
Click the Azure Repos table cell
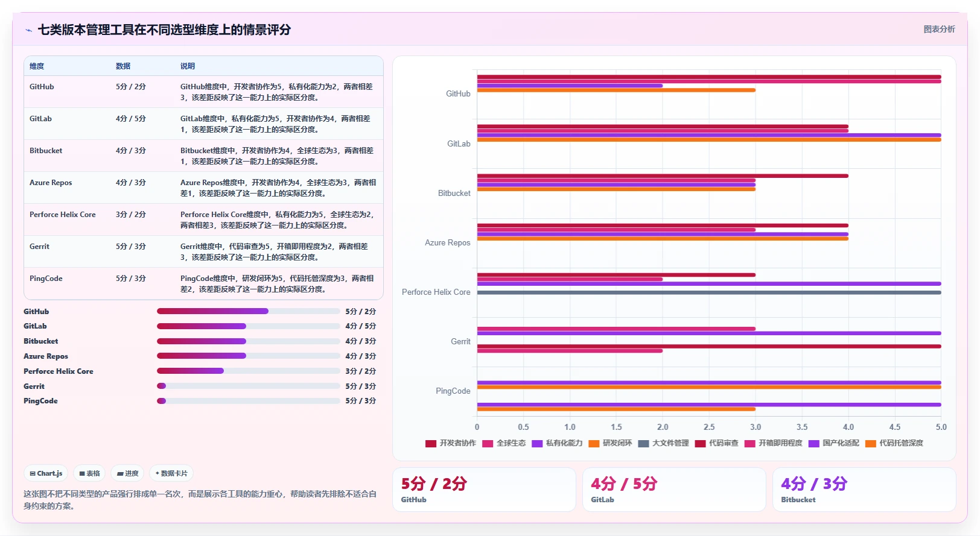click(x=51, y=183)
